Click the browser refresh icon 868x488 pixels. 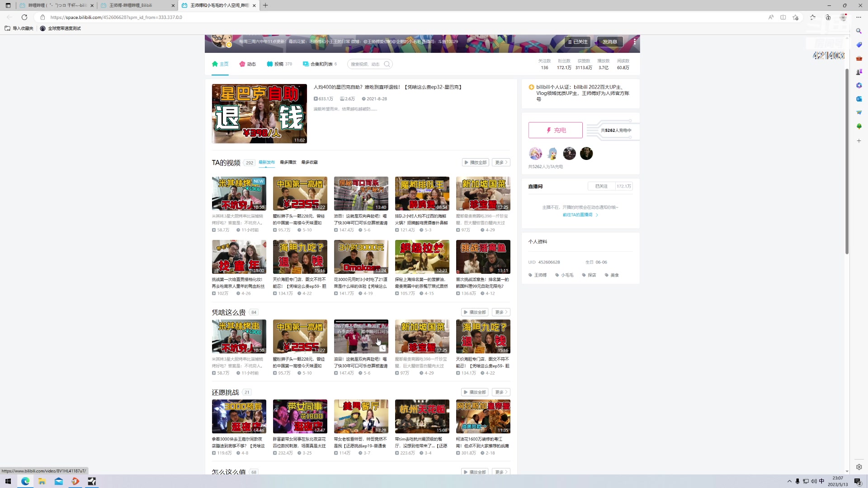click(24, 17)
